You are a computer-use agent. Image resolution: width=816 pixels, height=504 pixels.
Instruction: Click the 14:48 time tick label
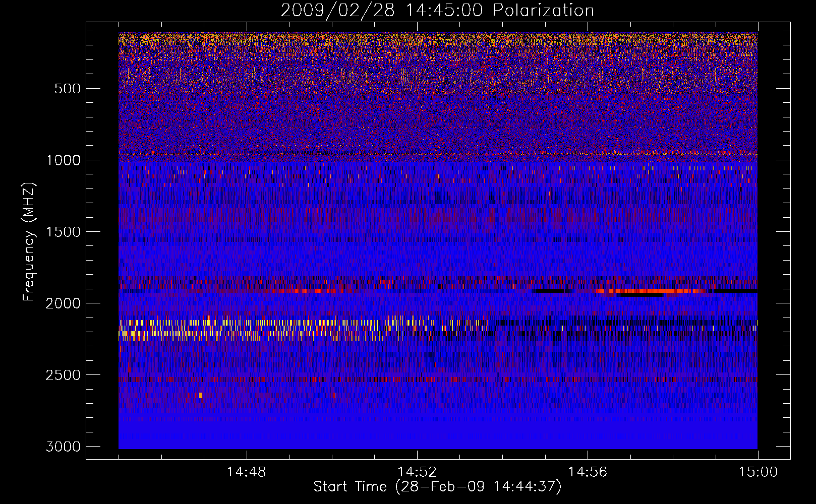click(x=246, y=472)
